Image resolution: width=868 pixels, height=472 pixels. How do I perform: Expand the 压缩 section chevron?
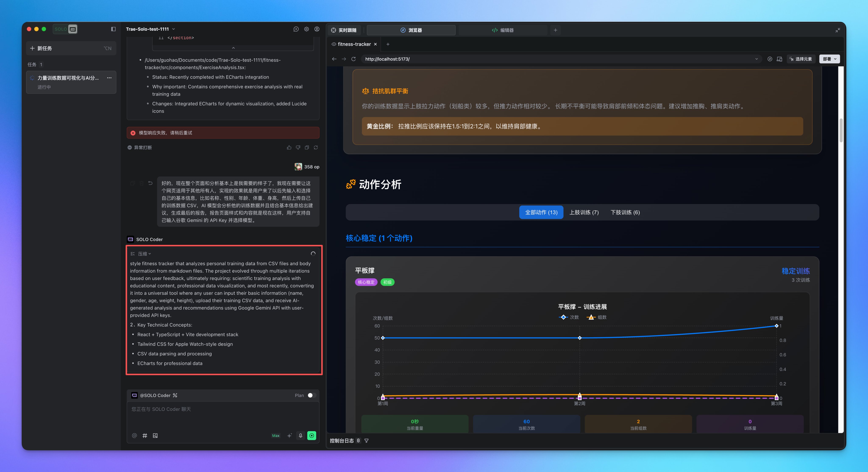point(150,254)
